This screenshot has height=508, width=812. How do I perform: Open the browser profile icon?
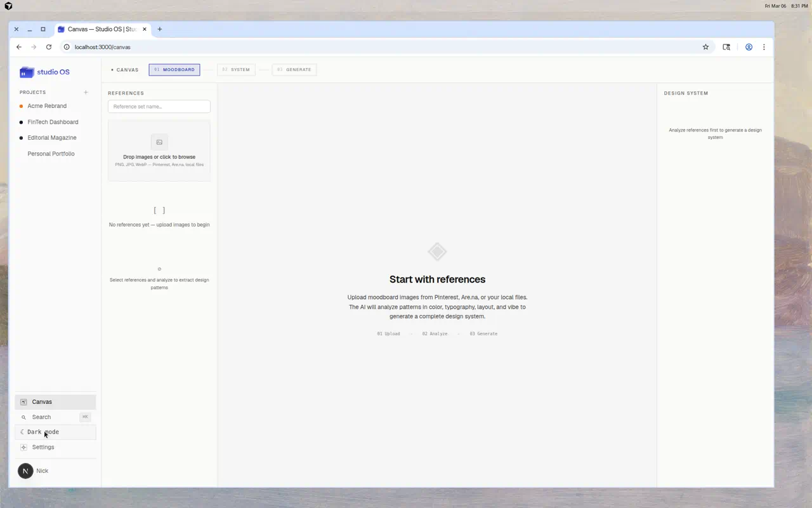click(x=749, y=47)
